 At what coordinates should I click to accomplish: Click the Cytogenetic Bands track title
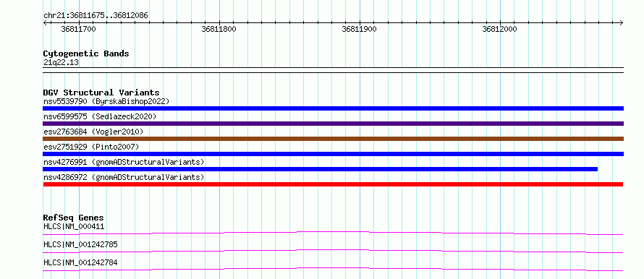click(86, 53)
